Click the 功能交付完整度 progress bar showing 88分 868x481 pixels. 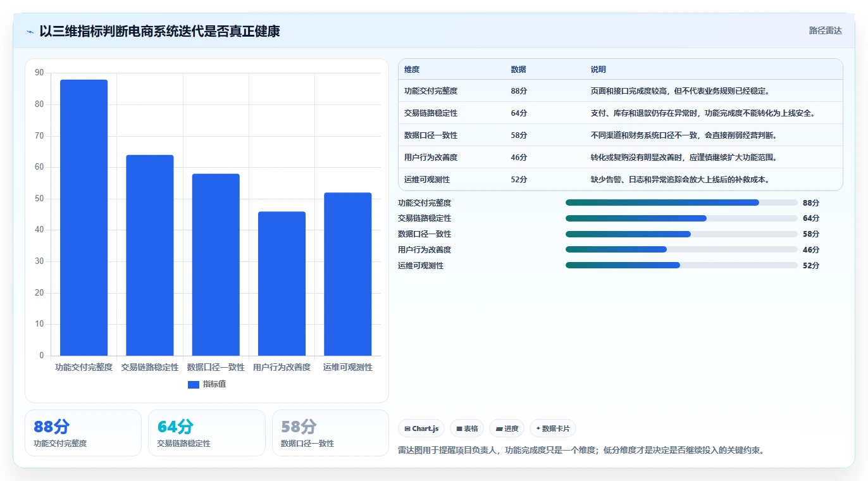click(681, 203)
